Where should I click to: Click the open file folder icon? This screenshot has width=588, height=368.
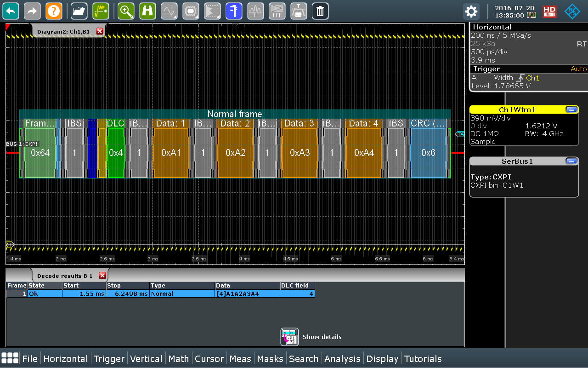pos(79,11)
